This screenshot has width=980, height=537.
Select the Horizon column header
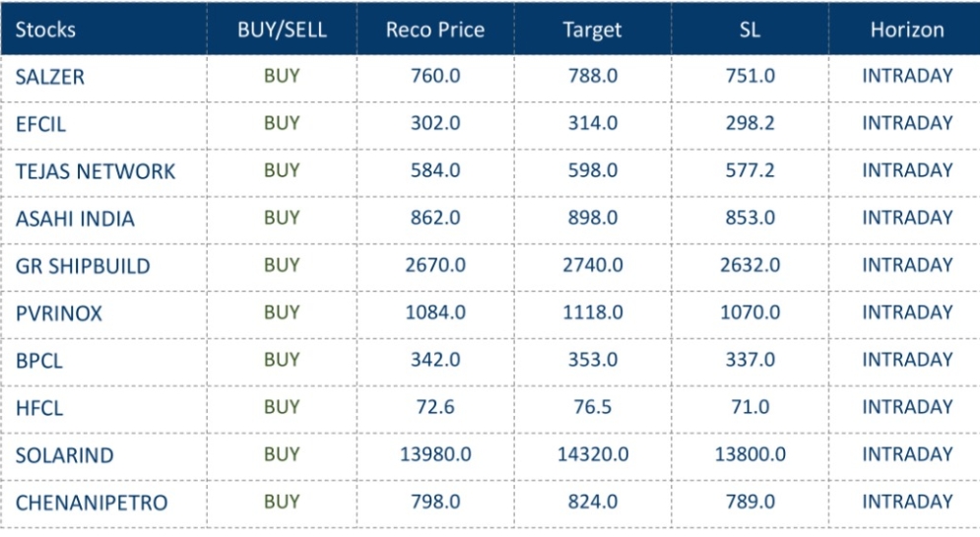pos(906,30)
